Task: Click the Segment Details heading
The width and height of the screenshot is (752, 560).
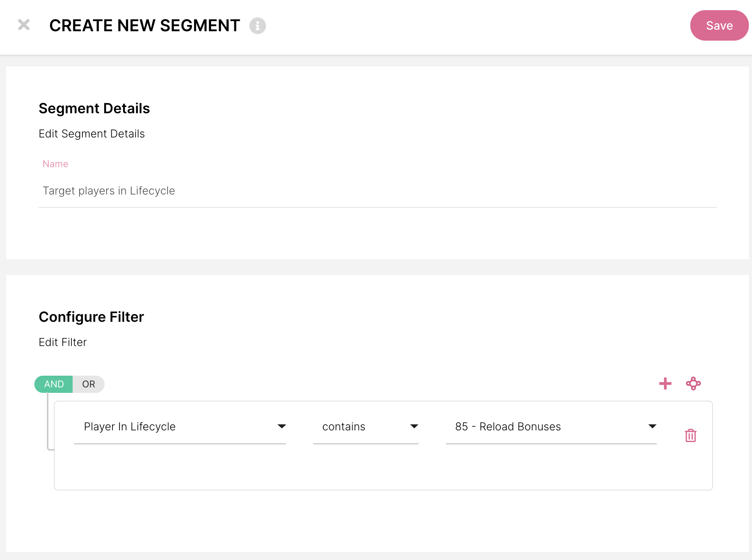Action: coord(94,109)
